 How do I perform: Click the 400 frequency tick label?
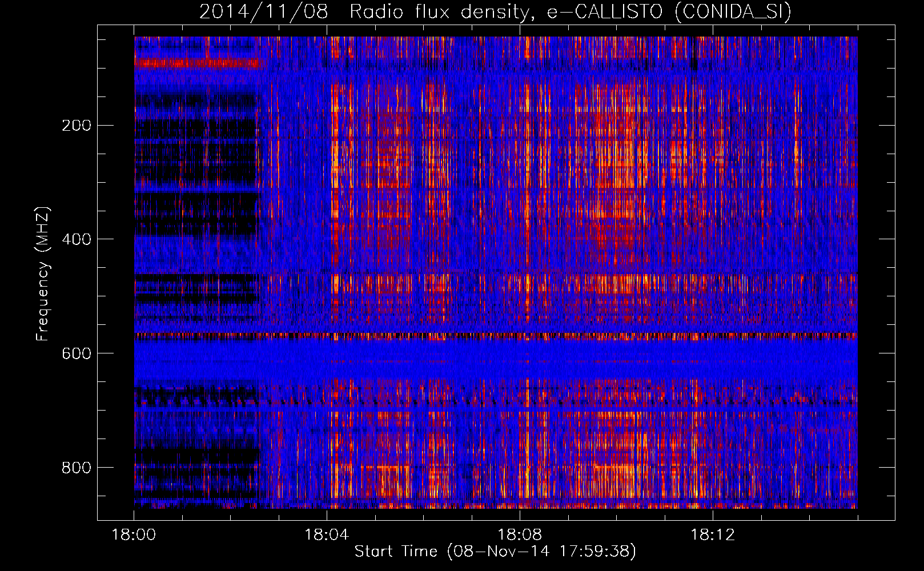coord(76,239)
